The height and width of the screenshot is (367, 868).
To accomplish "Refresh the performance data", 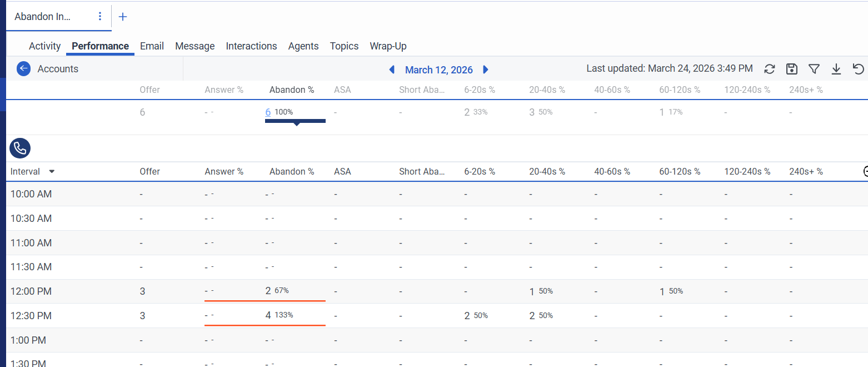I will (770, 69).
